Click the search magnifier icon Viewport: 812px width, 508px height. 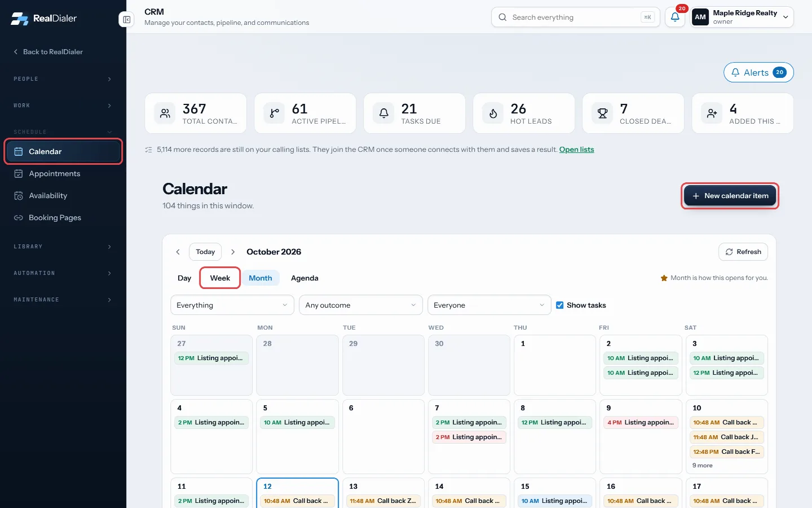(x=502, y=17)
